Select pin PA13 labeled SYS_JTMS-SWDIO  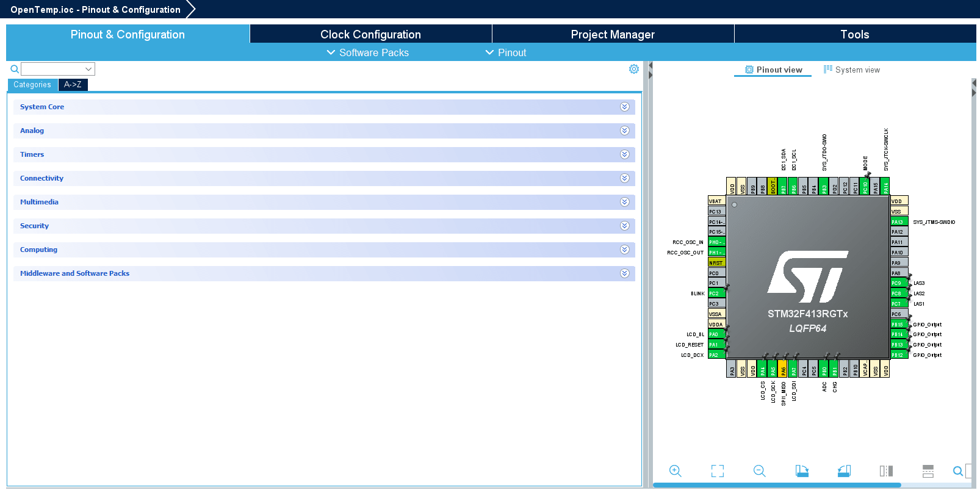pos(899,221)
